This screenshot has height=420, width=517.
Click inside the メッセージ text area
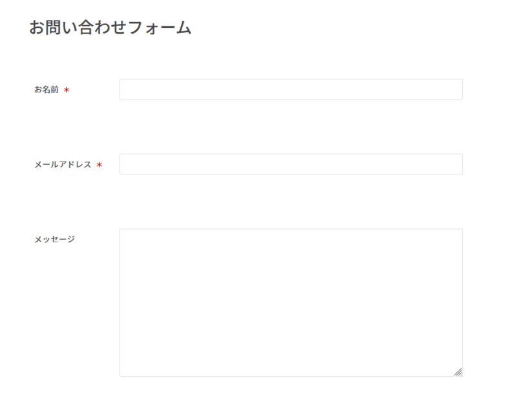pos(291,302)
